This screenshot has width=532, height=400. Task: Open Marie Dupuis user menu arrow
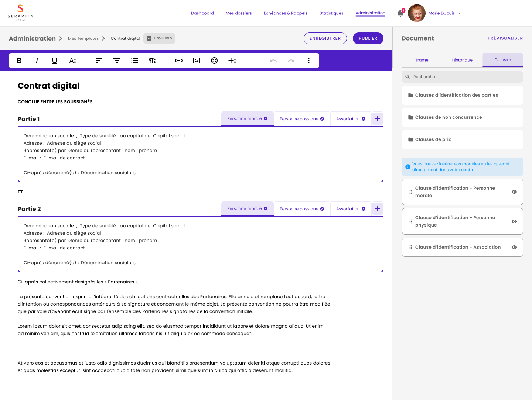click(460, 13)
